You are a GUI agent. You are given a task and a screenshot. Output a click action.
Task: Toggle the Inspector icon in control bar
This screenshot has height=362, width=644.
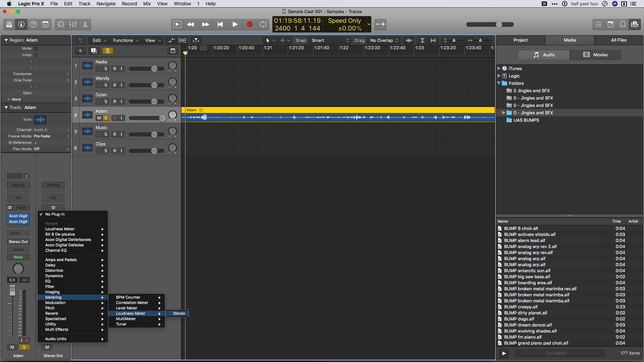21,24
